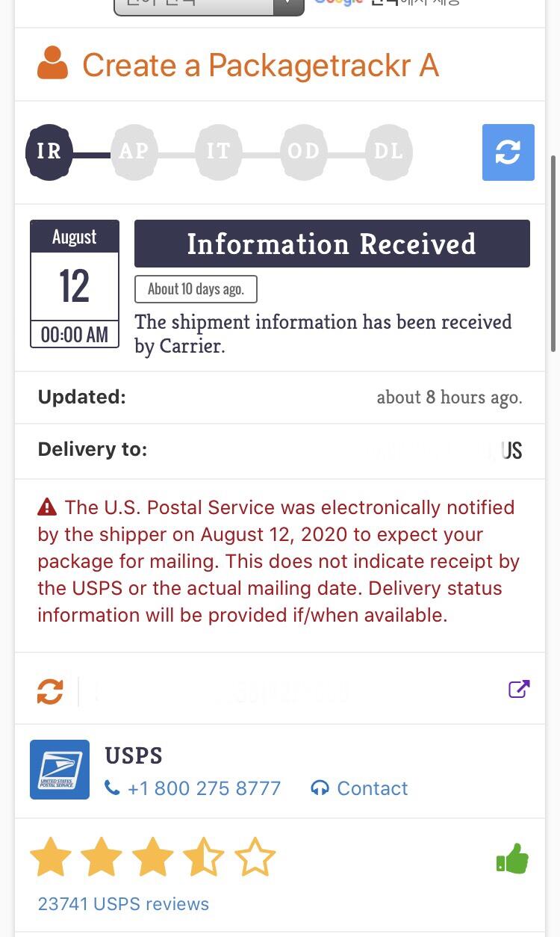Viewport: 560px width, 937px height.
Task: Open Create a Packagetrackr Account link
Action: point(260,65)
